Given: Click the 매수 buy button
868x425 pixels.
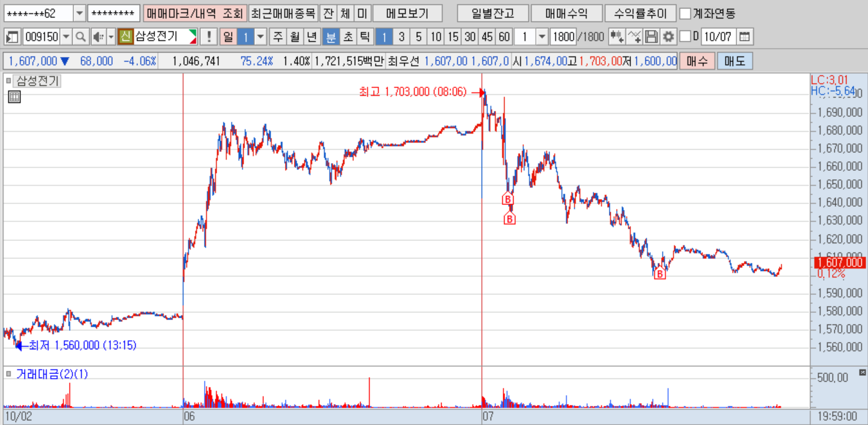Looking at the screenshot, I should coord(698,61).
